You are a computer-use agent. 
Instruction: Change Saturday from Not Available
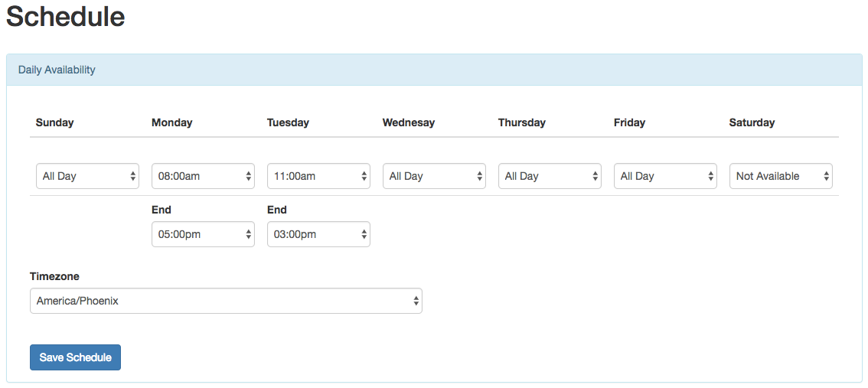coord(781,176)
